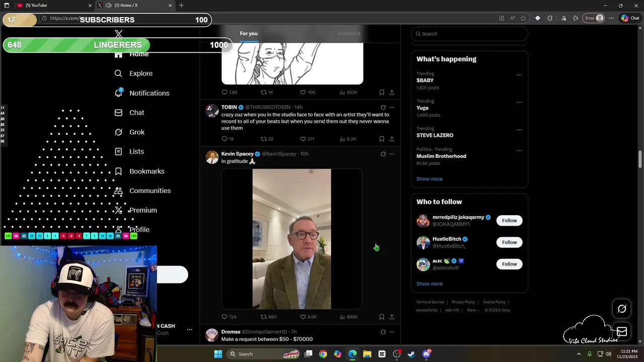Viewport: 644px width, 362px height.
Task: Open the Copilot Chat button in Edge
Action: pyautogui.click(x=630, y=18)
